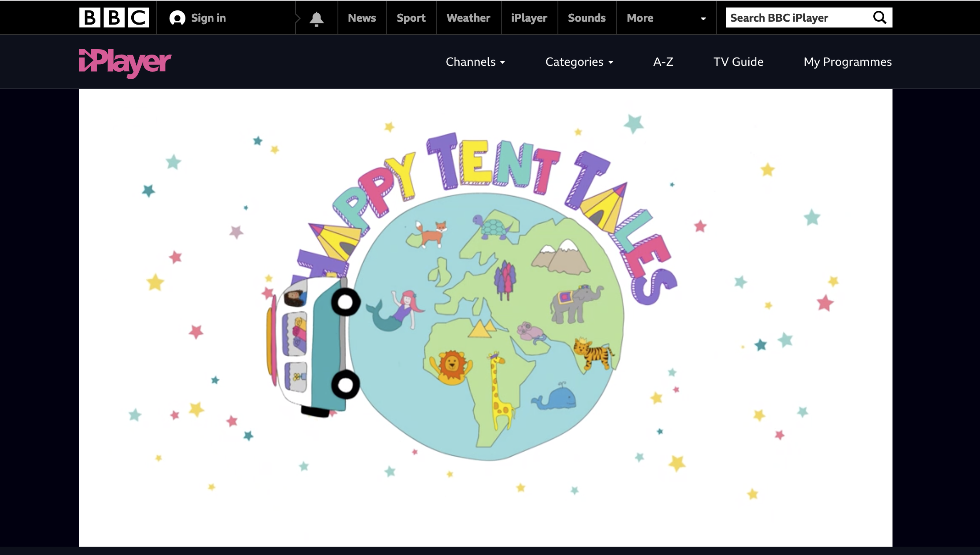Click the Sign in link
The width and height of the screenshot is (980, 555).
pos(208,18)
